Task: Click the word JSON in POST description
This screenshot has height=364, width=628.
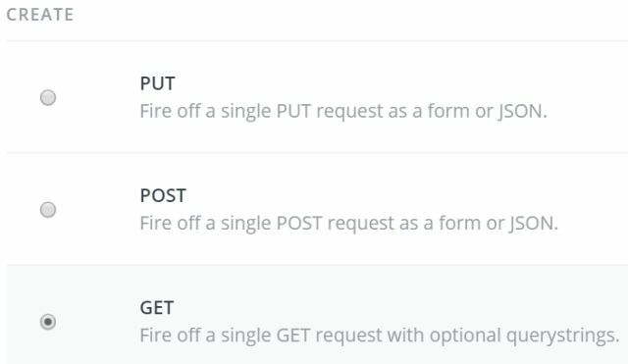Action: coord(534,224)
